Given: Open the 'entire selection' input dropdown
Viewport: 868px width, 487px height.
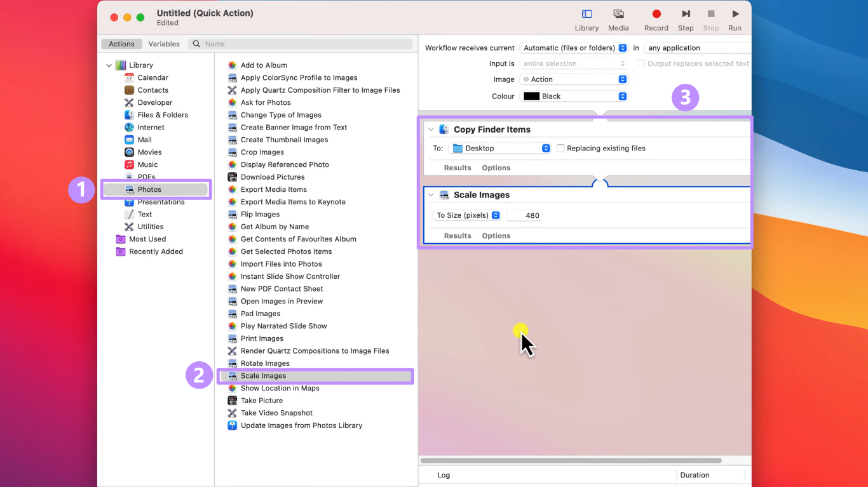Looking at the screenshot, I should pos(574,63).
